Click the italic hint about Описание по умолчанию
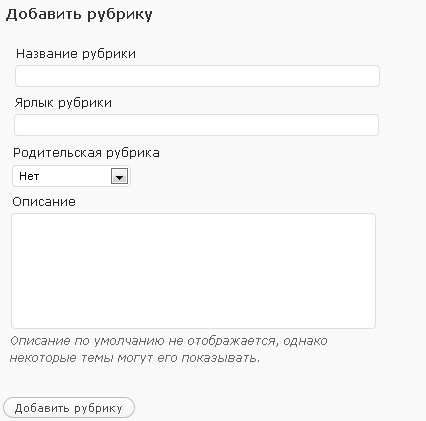The width and height of the screenshot is (426, 421). tap(169, 341)
